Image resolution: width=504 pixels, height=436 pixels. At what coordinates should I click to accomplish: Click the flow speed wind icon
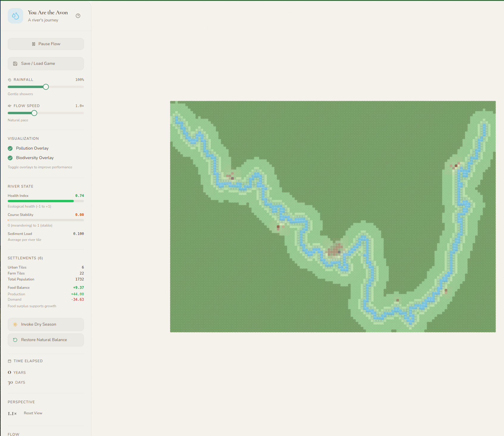pos(10,106)
